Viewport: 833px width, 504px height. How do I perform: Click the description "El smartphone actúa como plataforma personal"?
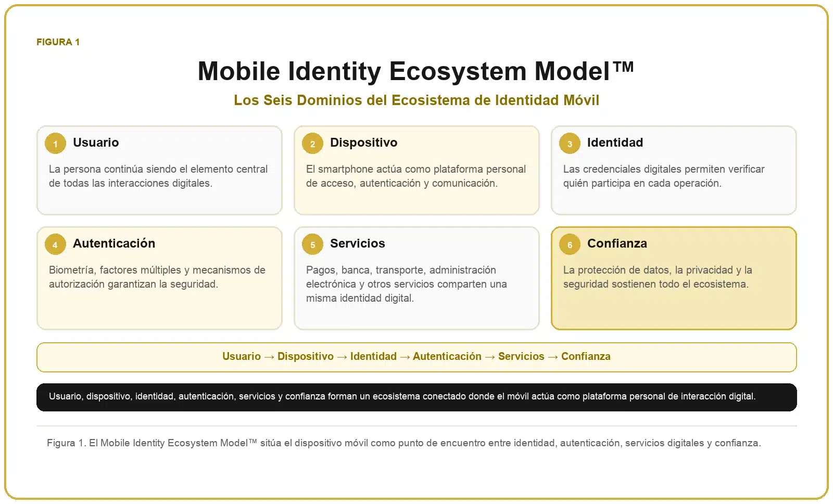[416, 176]
